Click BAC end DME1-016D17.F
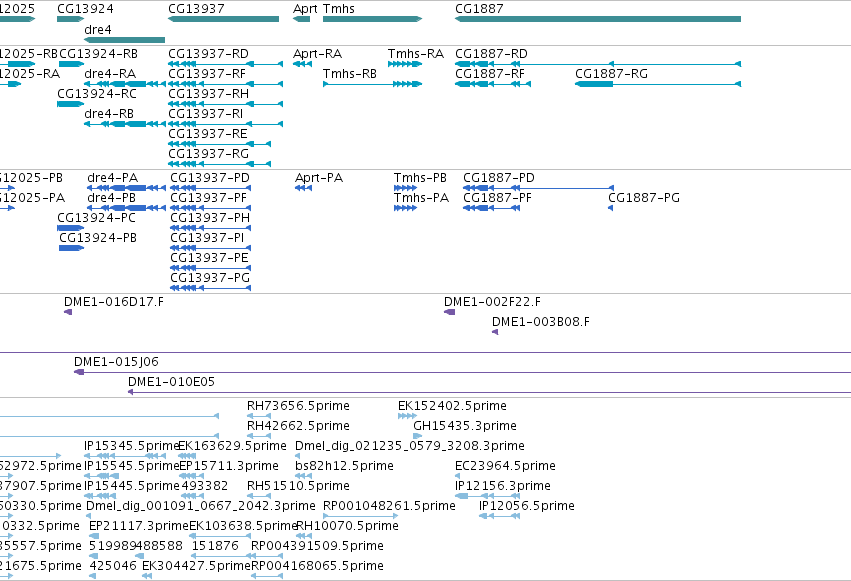851x581 pixels. (x=113, y=302)
